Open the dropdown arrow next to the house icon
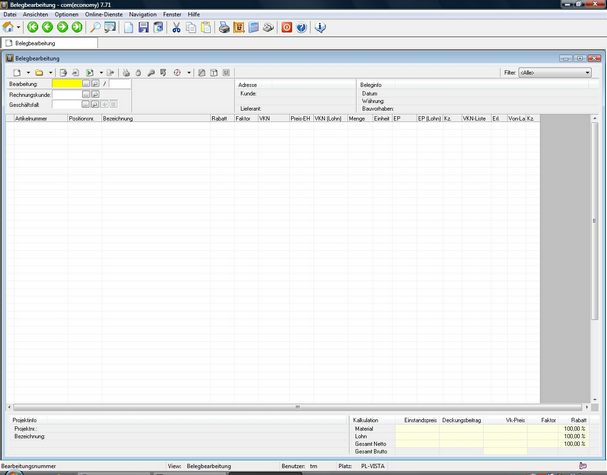This screenshot has width=607, height=475. point(18,27)
